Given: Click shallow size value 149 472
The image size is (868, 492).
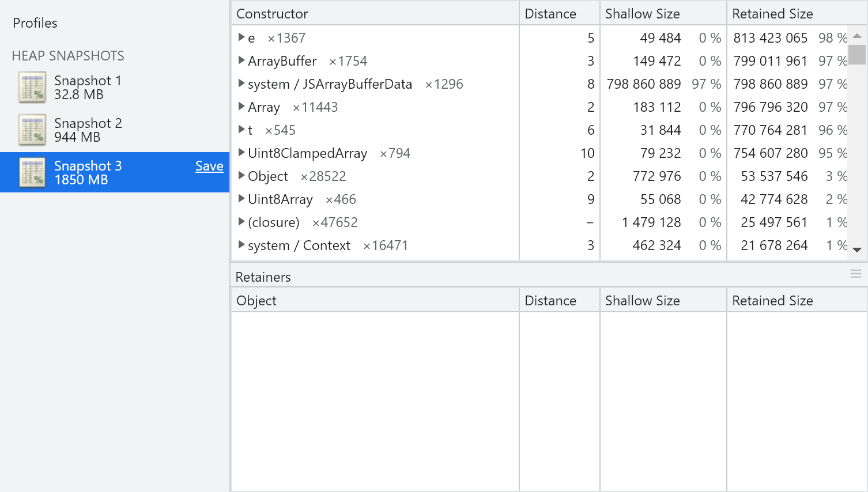Looking at the screenshot, I should coord(656,61).
